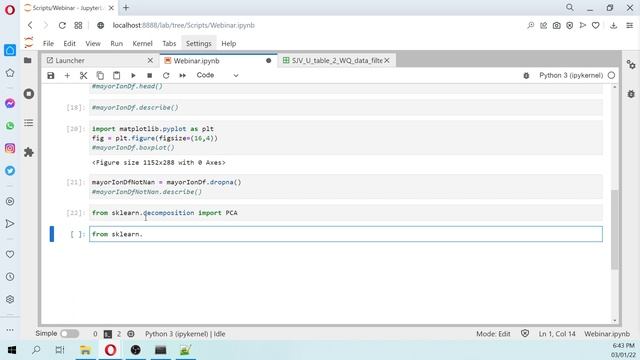Open Messenger in Opera sidebar

pyautogui.click(x=10, y=103)
